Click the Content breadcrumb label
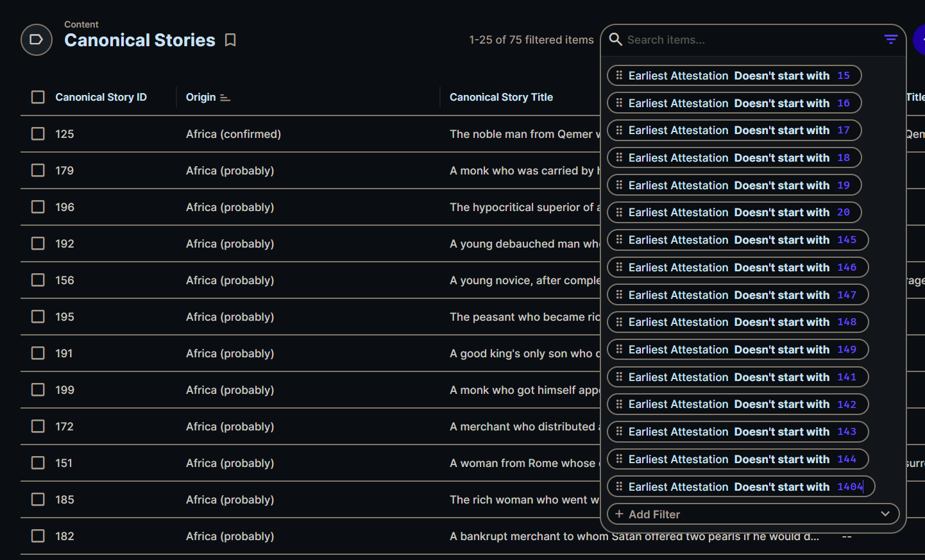925x560 pixels. pos(81,24)
